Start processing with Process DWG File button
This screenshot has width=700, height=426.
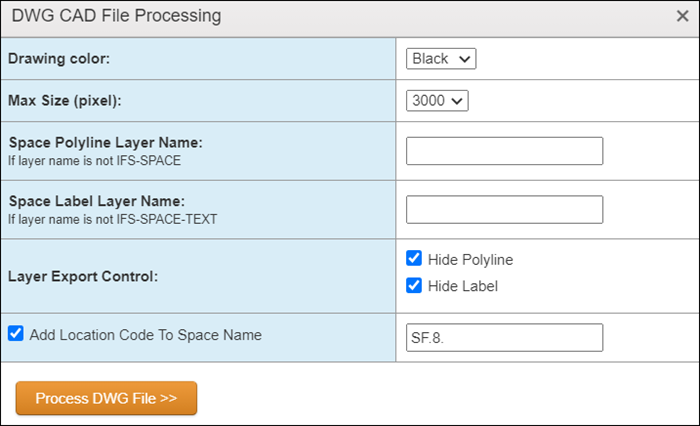click(x=106, y=398)
